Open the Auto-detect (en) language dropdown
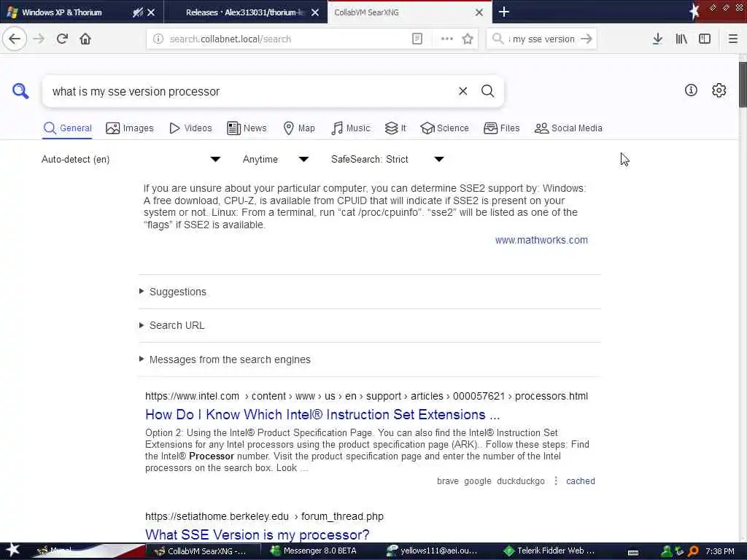Viewport: 747px width, 560px height. pyautogui.click(x=131, y=159)
